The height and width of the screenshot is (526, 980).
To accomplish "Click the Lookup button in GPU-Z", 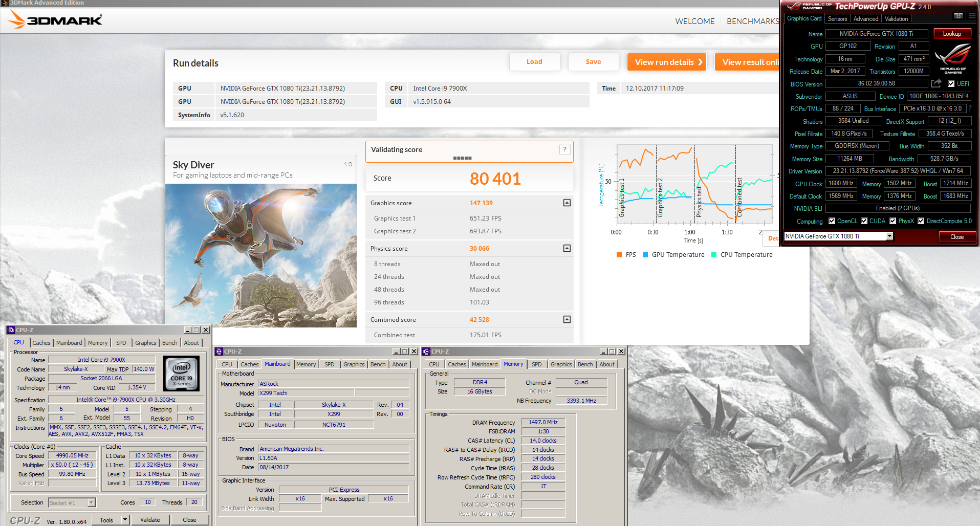I will click(x=952, y=34).
